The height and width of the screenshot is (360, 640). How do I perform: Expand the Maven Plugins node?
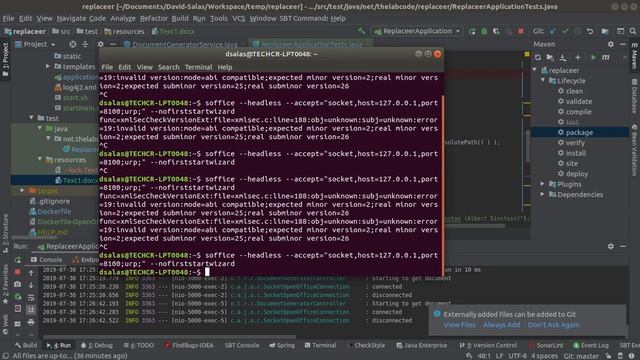tap(543, 184)
